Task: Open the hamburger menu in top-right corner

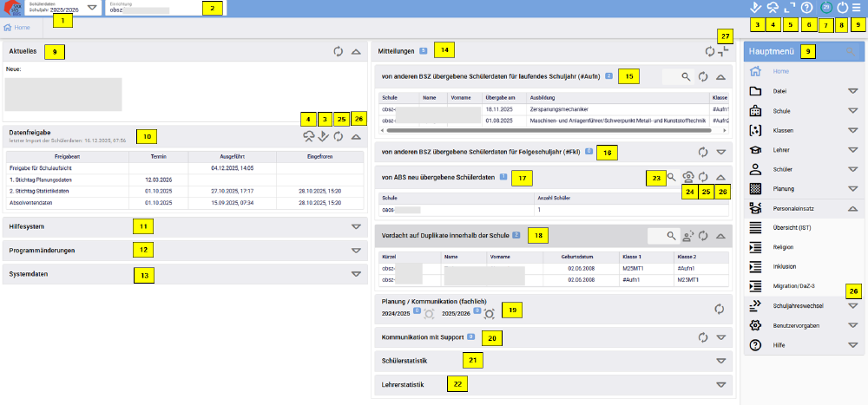Action: coord(858,8)
